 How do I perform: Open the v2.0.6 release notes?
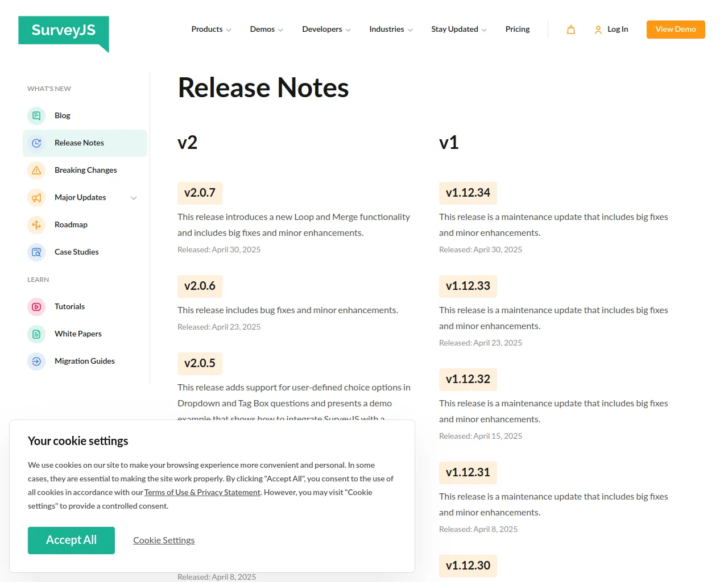200,286
